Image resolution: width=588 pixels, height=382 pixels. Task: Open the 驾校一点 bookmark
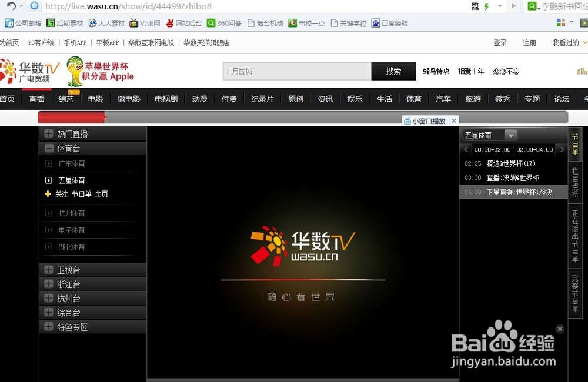(307, 24)
